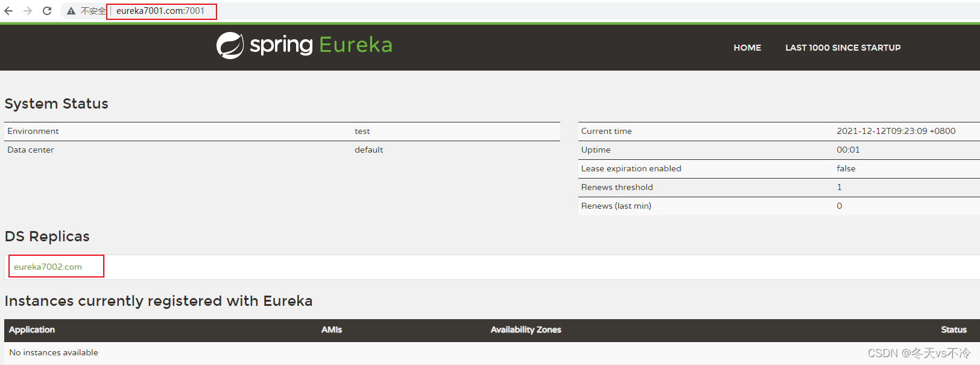Select the Environment label
980x365 pixels.
pos(33,131)
